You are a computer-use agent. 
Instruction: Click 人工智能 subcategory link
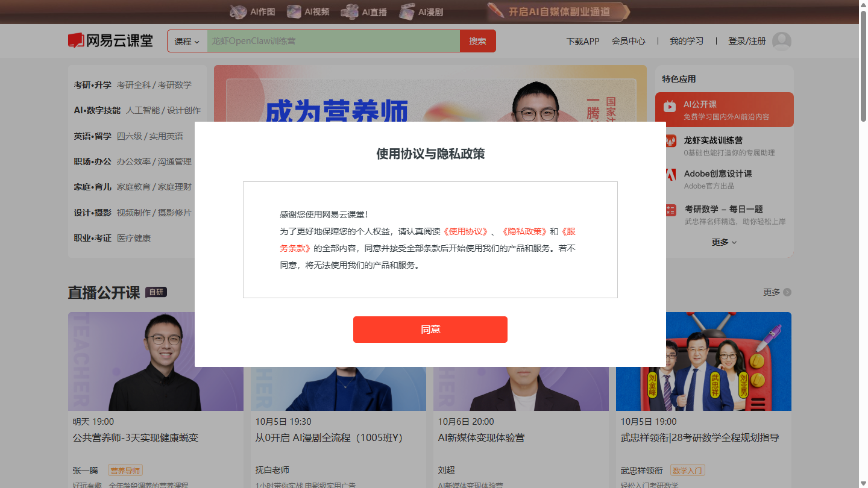click(x=143, y=110)
